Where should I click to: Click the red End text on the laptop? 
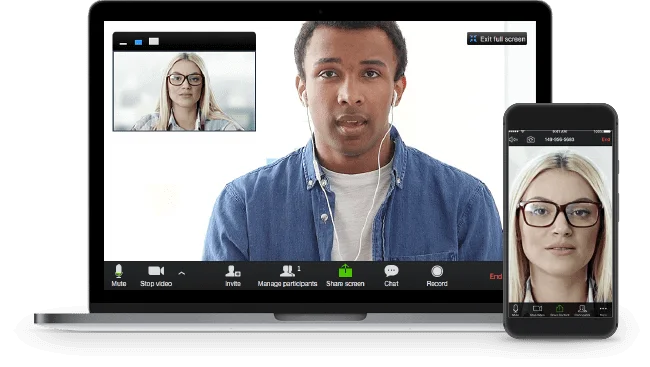tap(495, 276)
